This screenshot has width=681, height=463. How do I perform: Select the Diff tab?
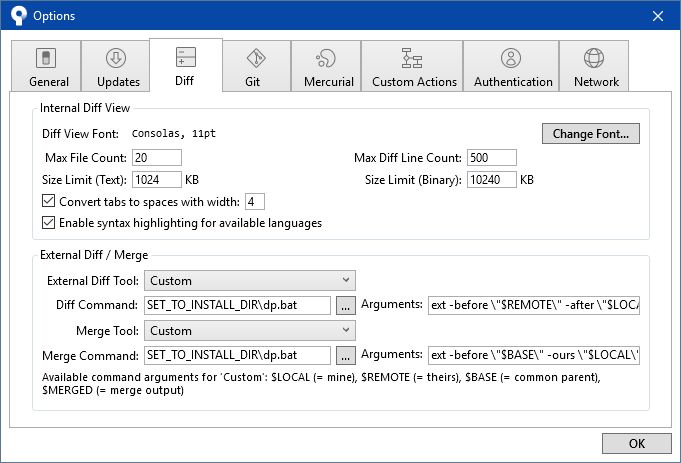click(x=186, y=65)
